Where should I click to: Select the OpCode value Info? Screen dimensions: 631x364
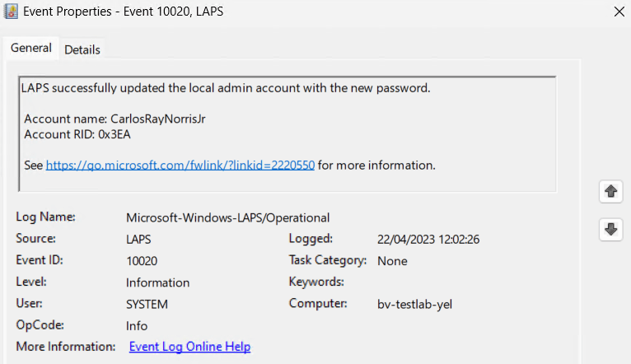pos(137,325)
